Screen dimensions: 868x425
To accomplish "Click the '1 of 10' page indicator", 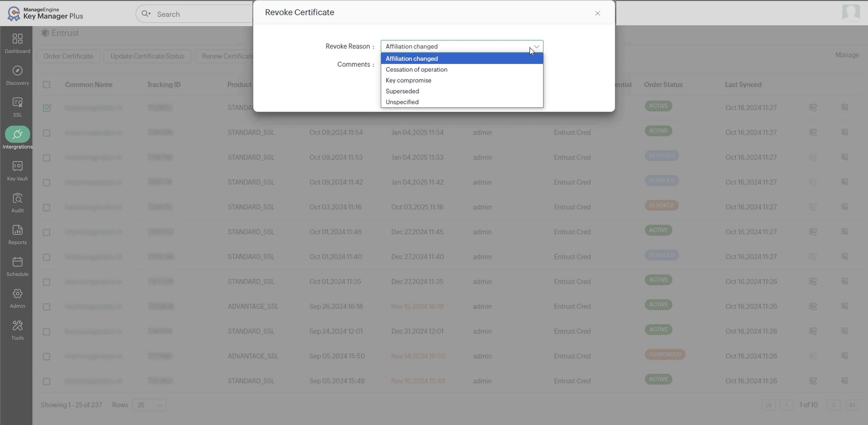I will pos(808,405).
